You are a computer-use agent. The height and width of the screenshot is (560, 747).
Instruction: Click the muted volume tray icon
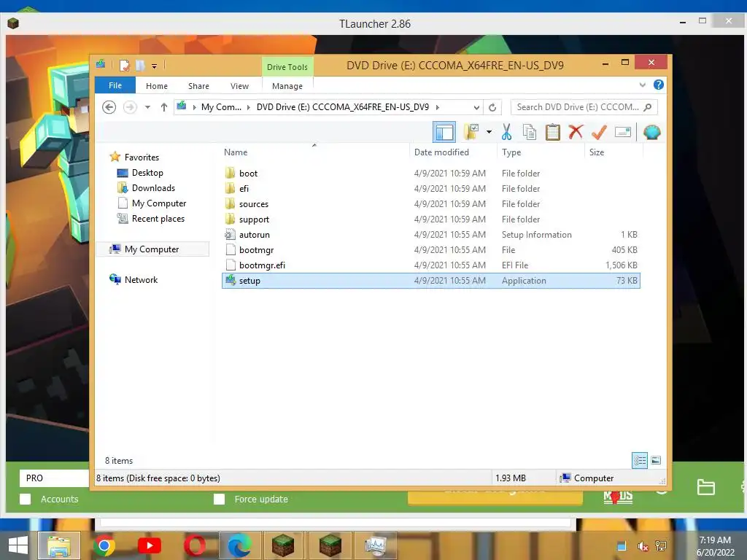pyautogui.click(x=643, y=546)
